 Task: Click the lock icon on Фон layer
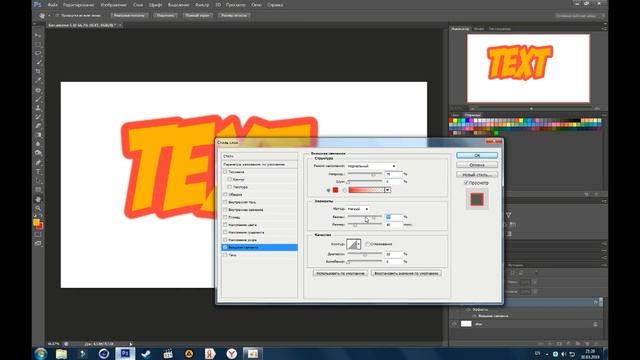595,324
